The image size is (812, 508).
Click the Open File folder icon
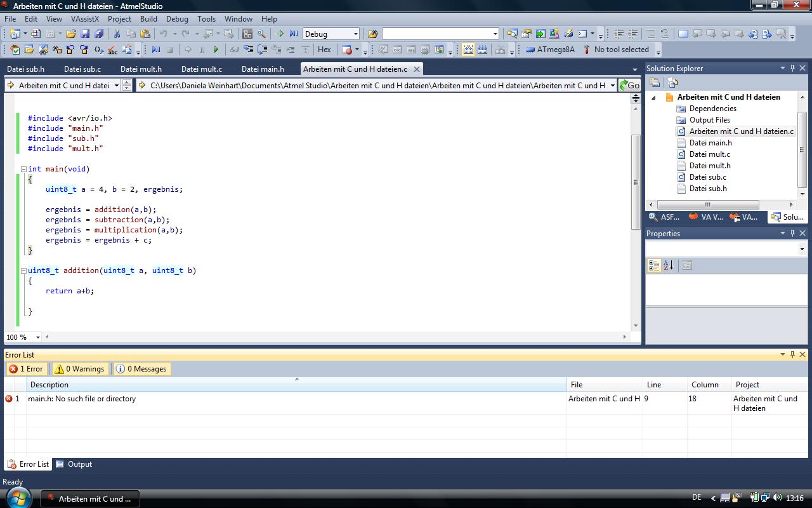point(71,34)
